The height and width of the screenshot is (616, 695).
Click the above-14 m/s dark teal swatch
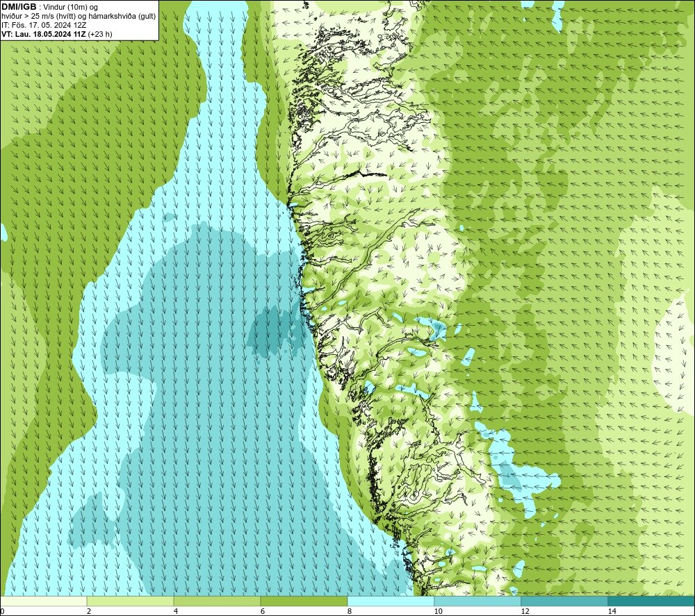click(x=652, y=601)
